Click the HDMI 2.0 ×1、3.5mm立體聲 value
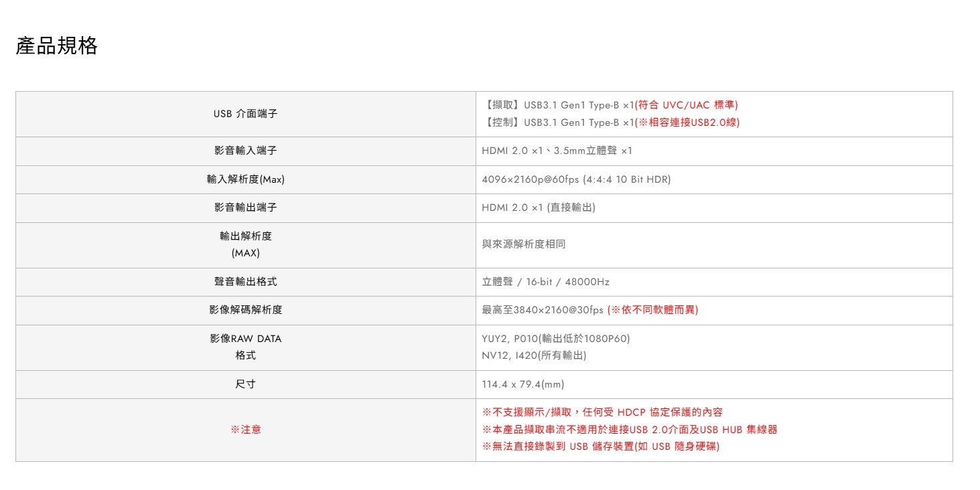Screen dimensions: 980x490 point(557,151)
